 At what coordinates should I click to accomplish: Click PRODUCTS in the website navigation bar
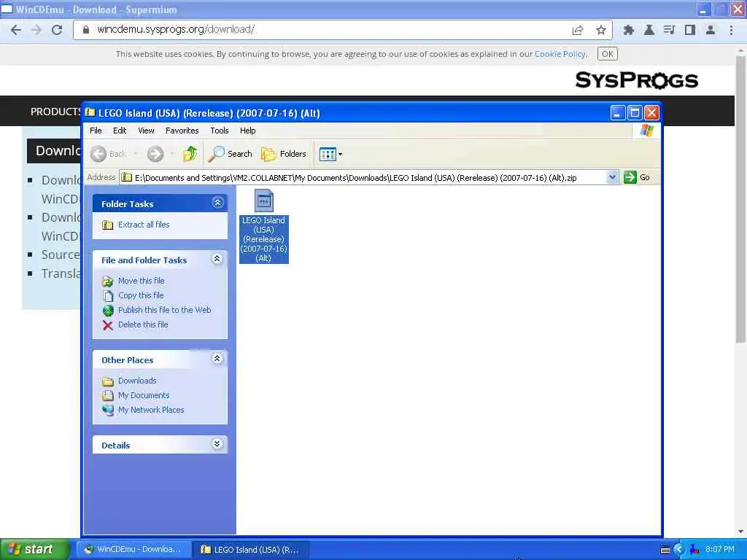55,112
